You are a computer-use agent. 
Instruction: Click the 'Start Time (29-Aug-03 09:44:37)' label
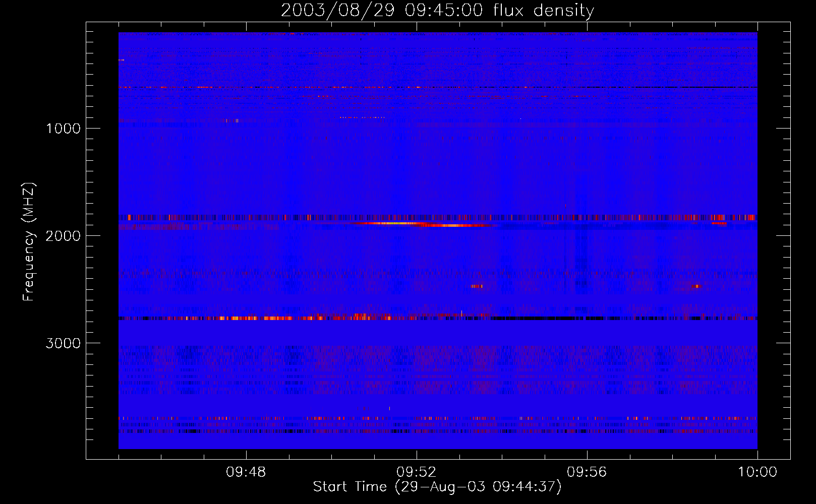pyautogui.click(x=437, y=487)
